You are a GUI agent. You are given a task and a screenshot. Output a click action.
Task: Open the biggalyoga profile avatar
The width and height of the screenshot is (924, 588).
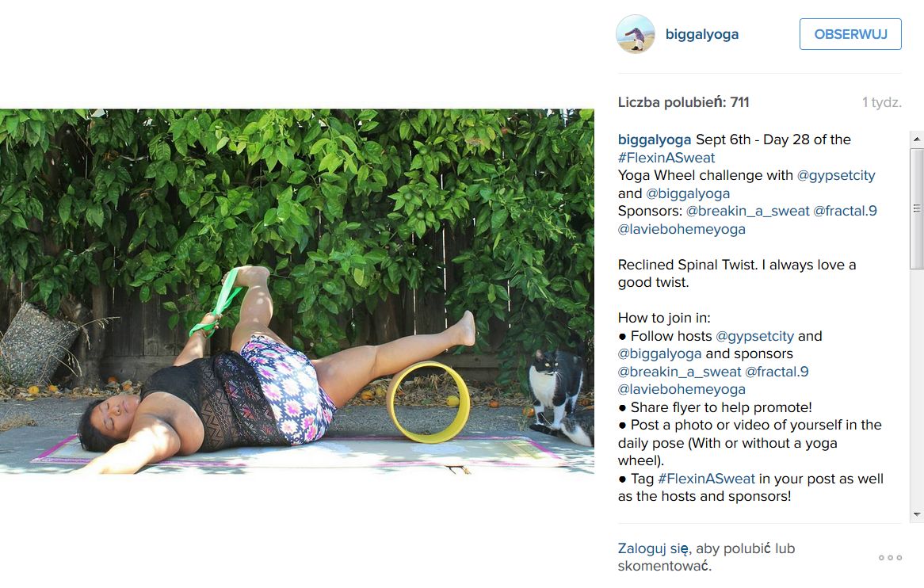point(636,34)
